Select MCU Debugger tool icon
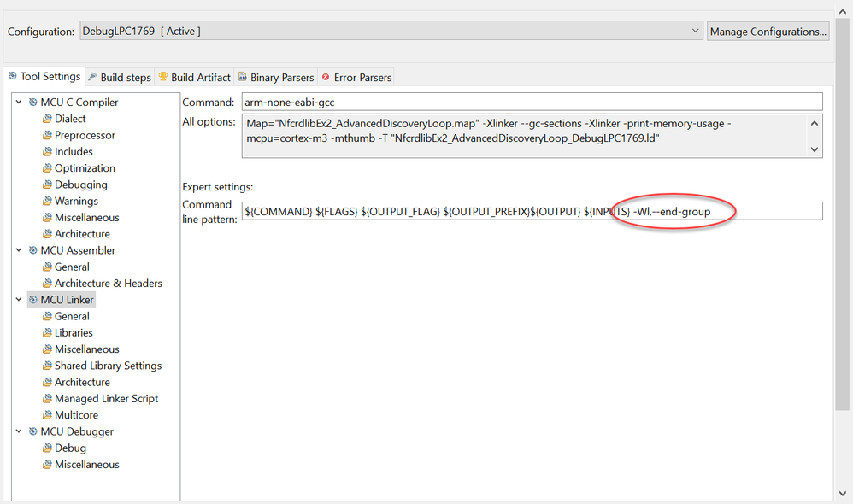Image resolution: width=853 pixels, height=504 pixels. pos(33,431)
